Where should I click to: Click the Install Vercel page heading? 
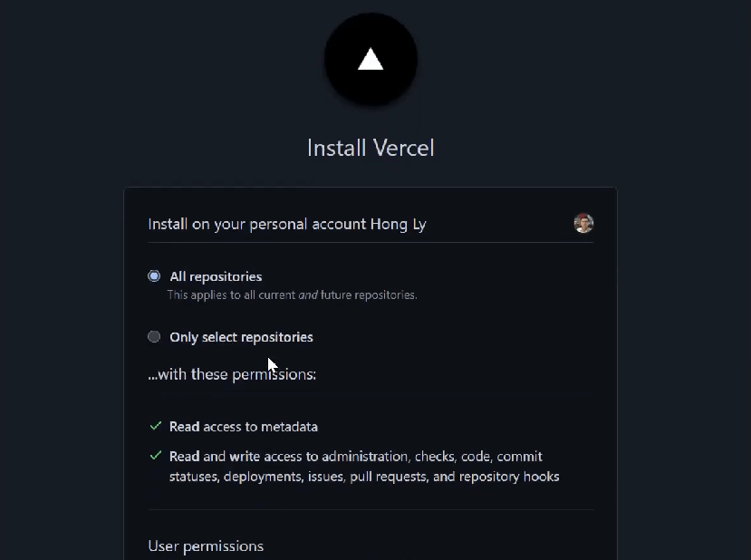pos(371,148)
